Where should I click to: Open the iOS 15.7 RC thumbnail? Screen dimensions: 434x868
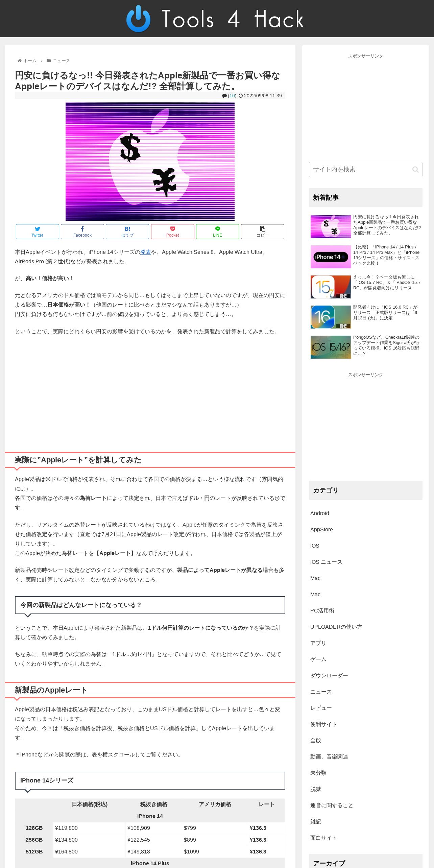[331, 287]
